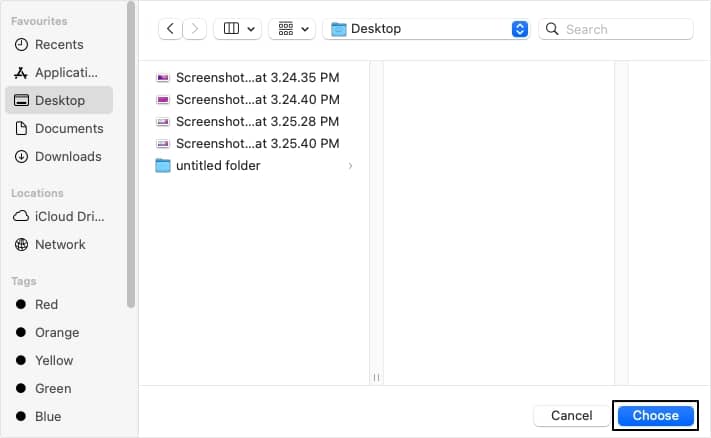Viewport: 711px width, 438px height.
Task: Click the dot next to Orange
Action: (x=21, y=332)
